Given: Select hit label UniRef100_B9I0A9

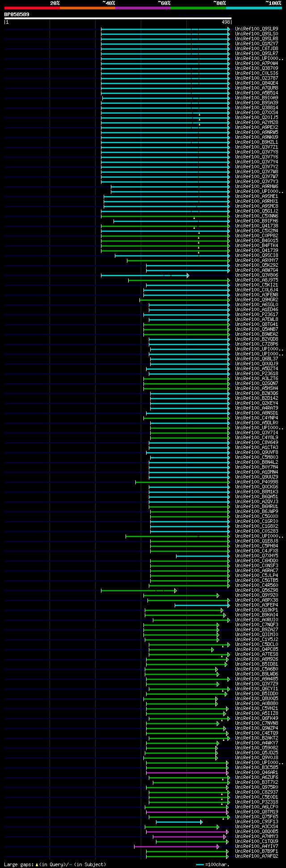Looking at the screenshot, I should (x=257, y=98).
